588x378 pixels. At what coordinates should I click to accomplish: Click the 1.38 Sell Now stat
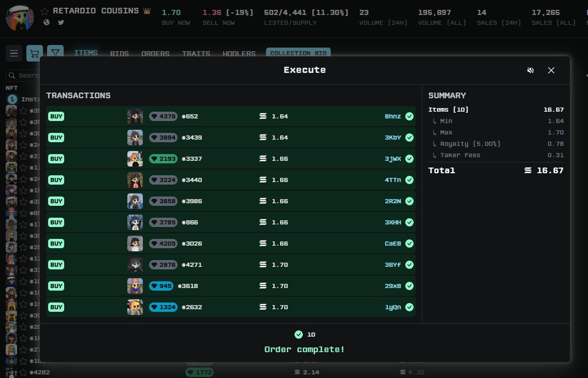pyautogui.click(x=228, y=17)
